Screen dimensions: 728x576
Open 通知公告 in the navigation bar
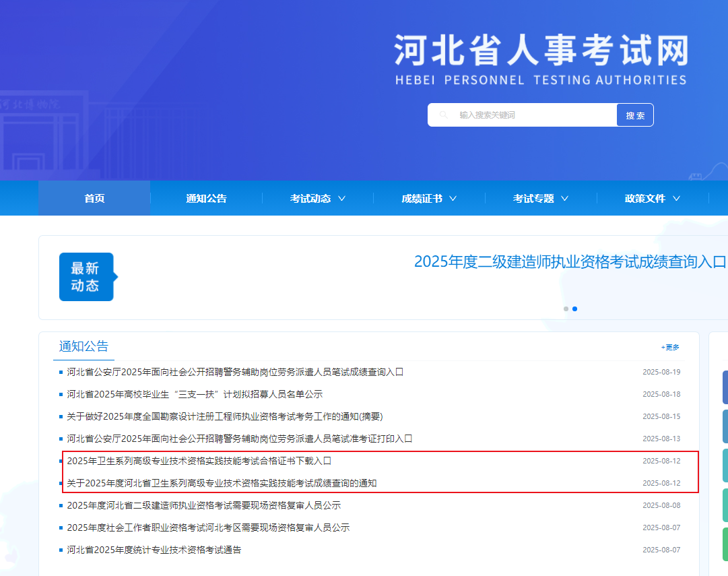pyautogui.click(x=206, y=199)
